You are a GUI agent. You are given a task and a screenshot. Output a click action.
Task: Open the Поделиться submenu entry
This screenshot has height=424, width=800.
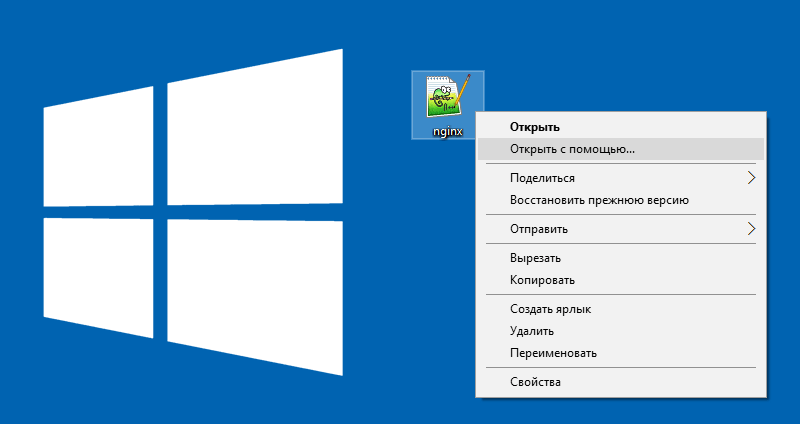point(621,178)
